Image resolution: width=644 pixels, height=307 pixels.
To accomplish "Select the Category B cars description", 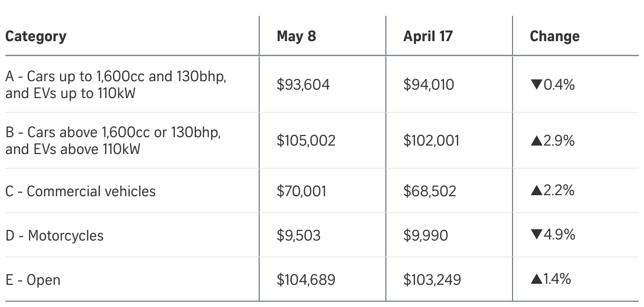I will click(113, 141).
